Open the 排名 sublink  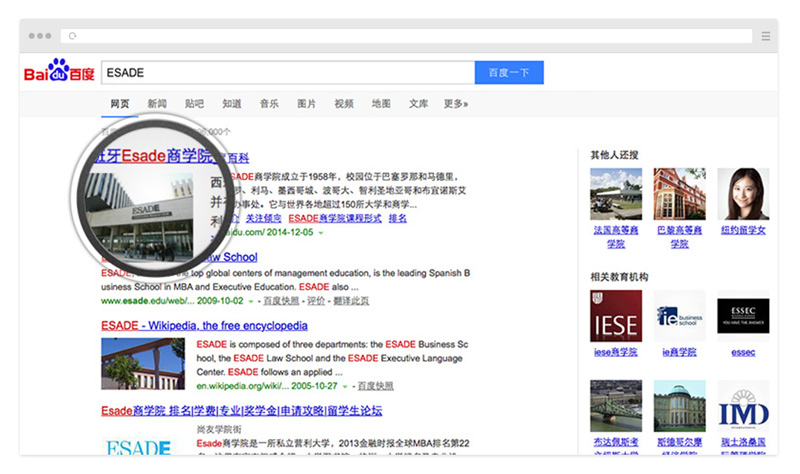point(397,218)
